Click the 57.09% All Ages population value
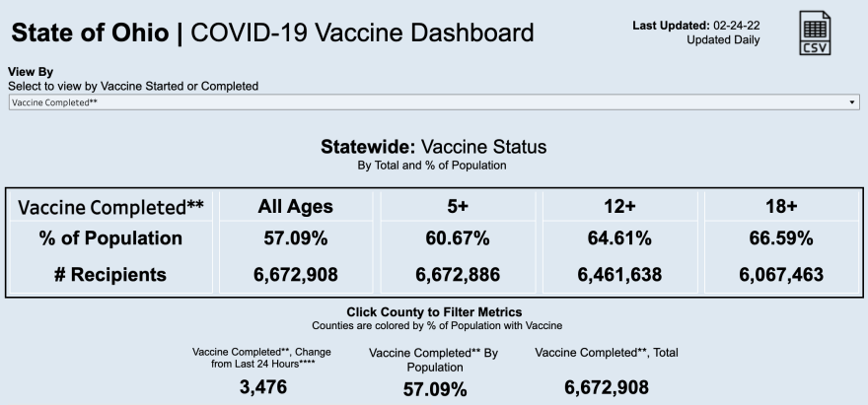Screen dimensions: 868x405 point(296,238)
